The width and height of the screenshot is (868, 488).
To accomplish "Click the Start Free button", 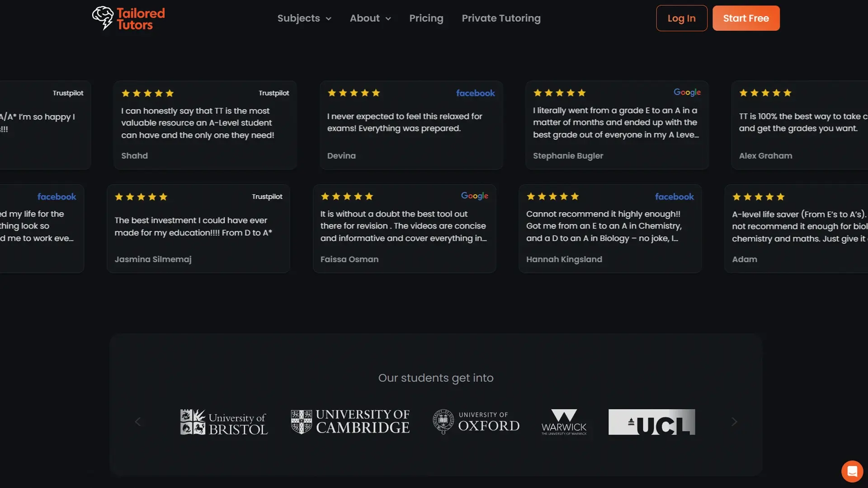I will click(x=745, y=19).
